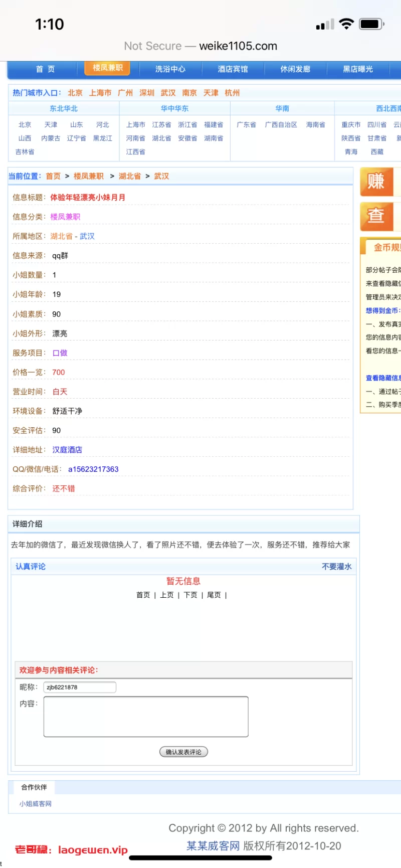
Task: Click the 首页 tab in the top navigation bar
Action: [x=45, y=69]
